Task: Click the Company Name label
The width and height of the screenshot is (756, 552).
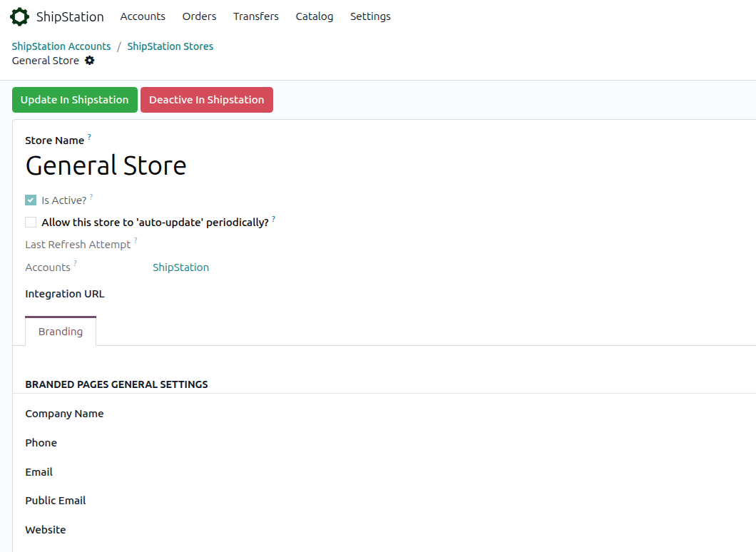Action: pyautogui.click(x=65, y=414)
